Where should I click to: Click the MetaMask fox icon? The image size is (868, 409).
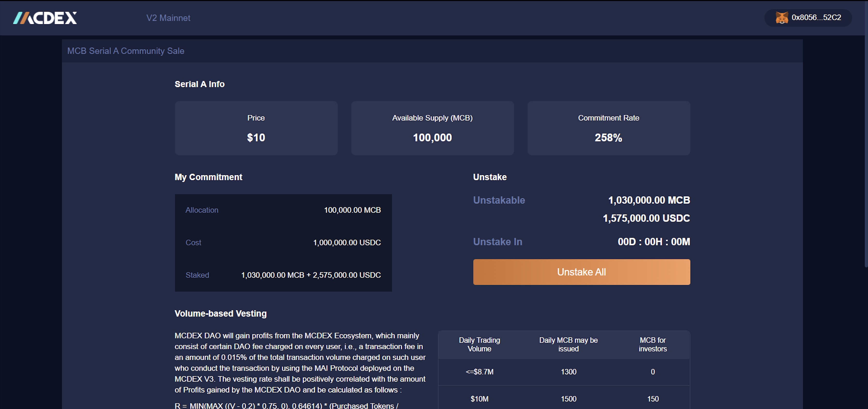pos(782,17)
